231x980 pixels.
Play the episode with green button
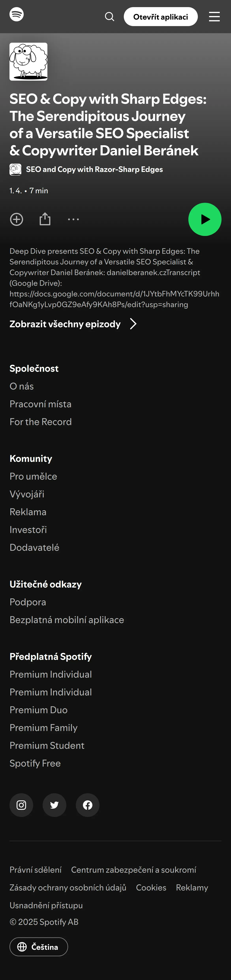(x=205, y=220)
